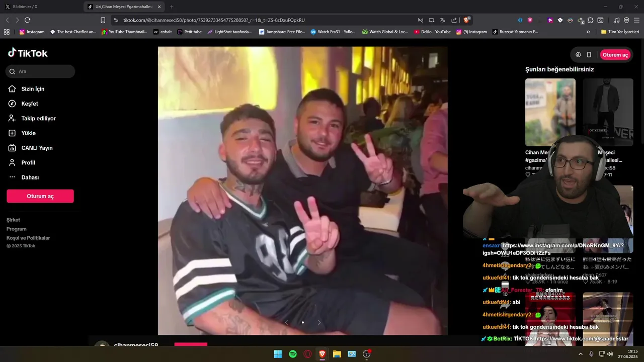644x362 pixels.
Task: Open The best ChatBot bookmark
Action: (73, 32)
